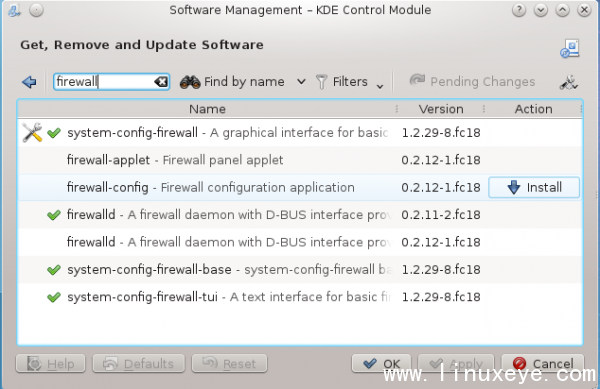The height and width of the screenshot is (389, 600).
Task: Click the binoculars Find by name icon
Action: coord(190,82)
